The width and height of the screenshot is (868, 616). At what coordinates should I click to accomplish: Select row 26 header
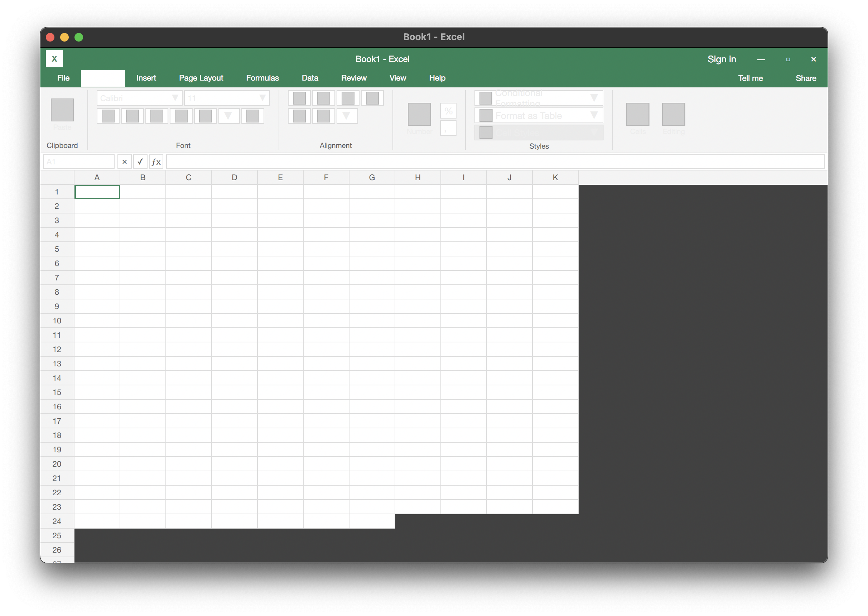[57, 550]
